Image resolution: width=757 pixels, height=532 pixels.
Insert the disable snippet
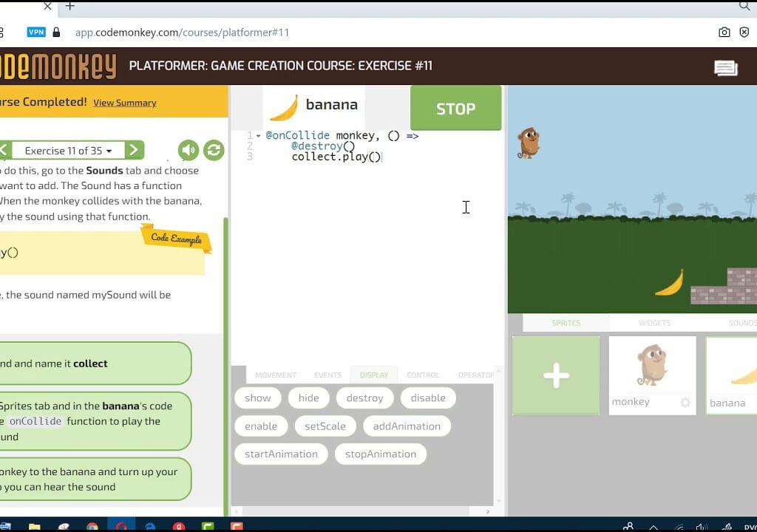coord(428,398)
